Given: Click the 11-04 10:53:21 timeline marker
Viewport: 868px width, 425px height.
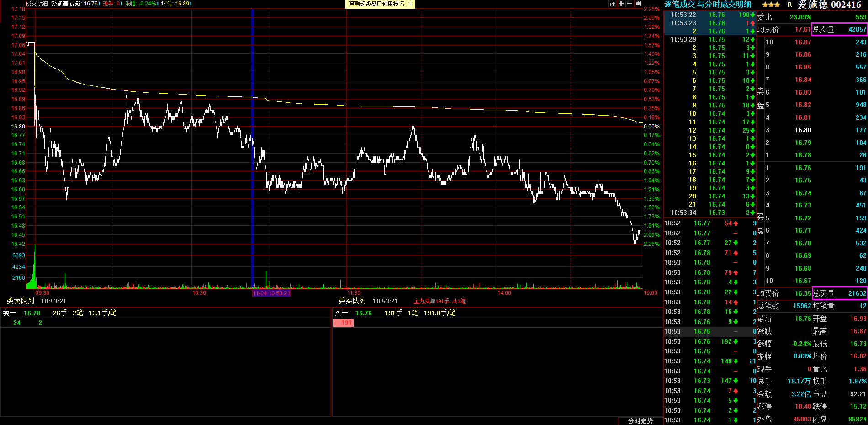Looking at the screenshot, I should click(x=271, y=293).
